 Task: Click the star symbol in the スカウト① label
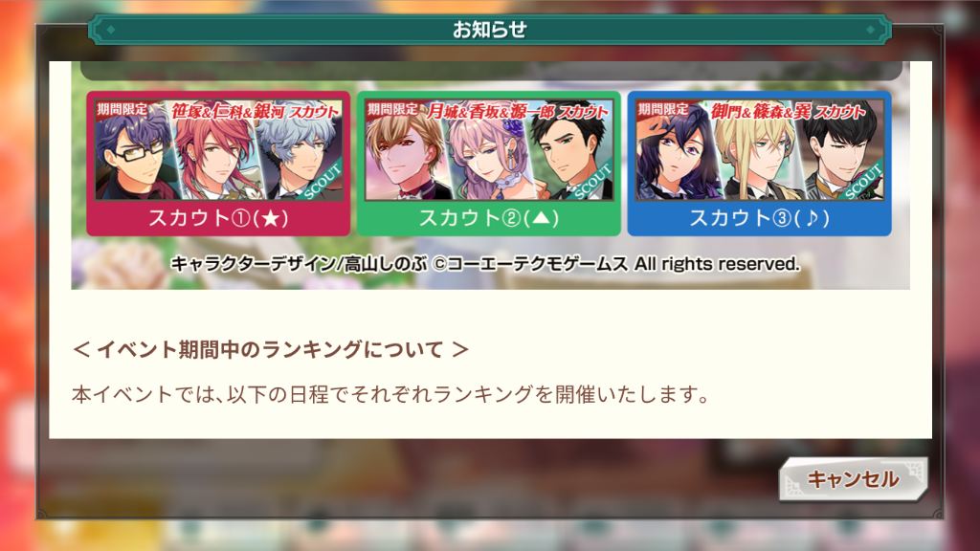click(271, 219)
